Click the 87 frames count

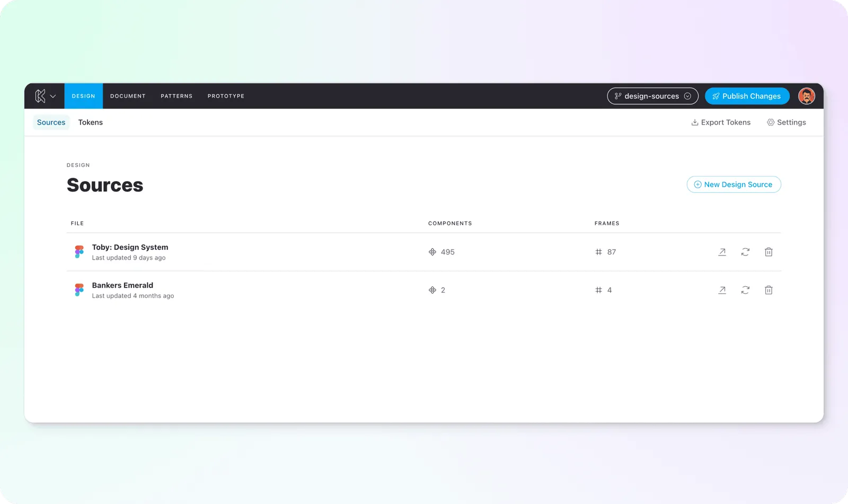coord(612,252)
